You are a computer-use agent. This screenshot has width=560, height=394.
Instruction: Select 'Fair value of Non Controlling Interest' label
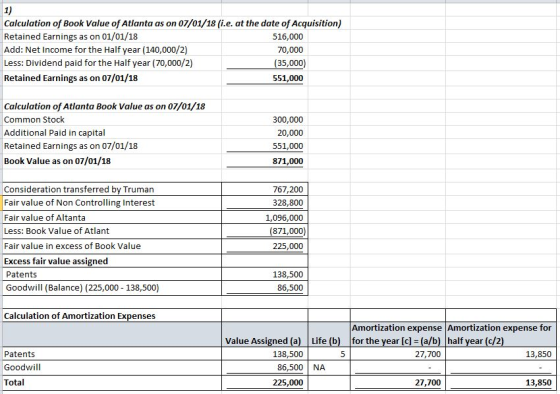79,203
